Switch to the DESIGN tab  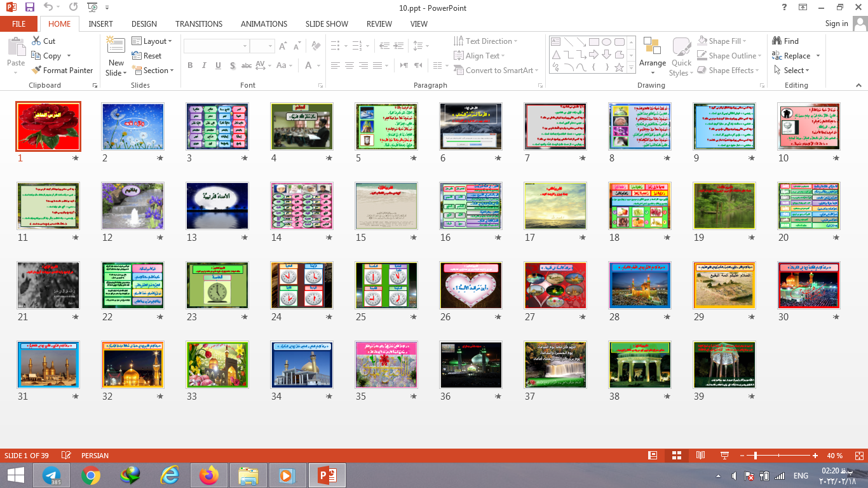[144, 24]
